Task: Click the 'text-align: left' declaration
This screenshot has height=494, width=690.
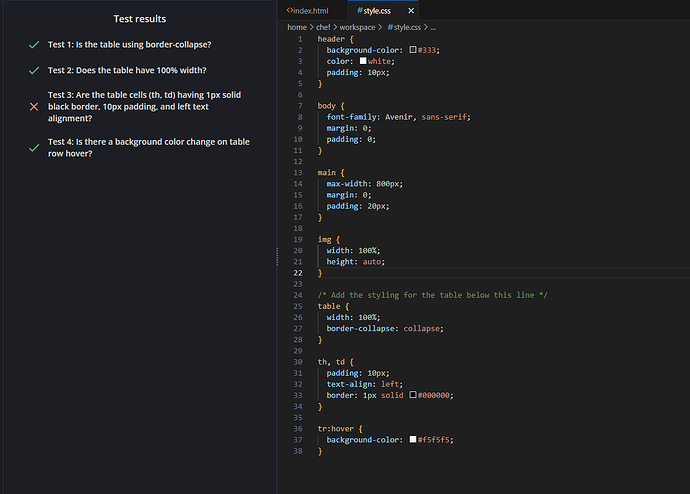Action: (364, 384)
